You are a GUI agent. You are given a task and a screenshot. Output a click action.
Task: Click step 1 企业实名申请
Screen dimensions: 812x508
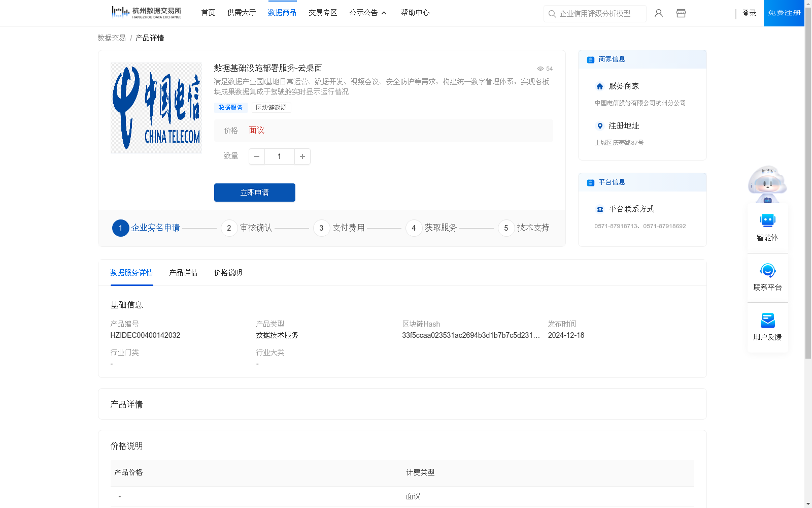pyautogui.click(x=146, y=228)
